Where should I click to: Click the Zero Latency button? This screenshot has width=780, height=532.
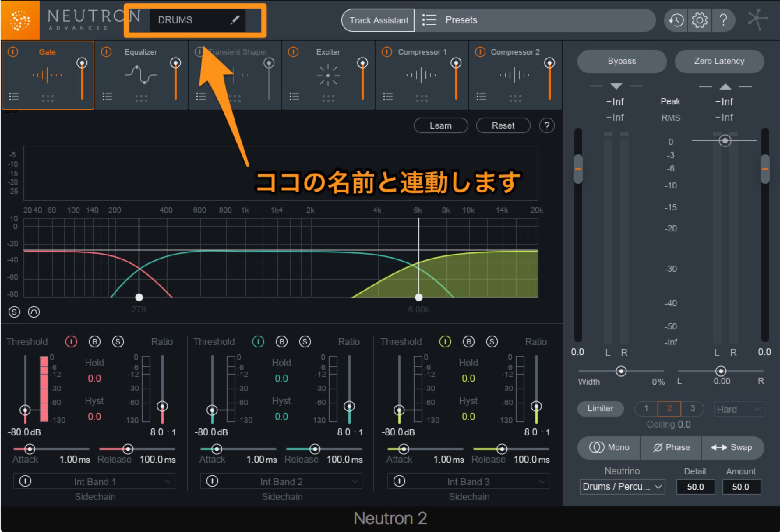tap(719, 61)
